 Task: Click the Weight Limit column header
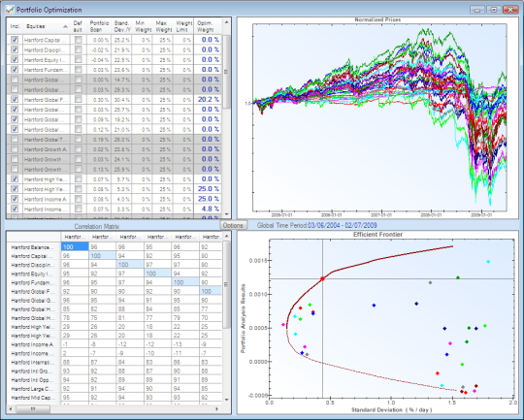pos(183,26)
